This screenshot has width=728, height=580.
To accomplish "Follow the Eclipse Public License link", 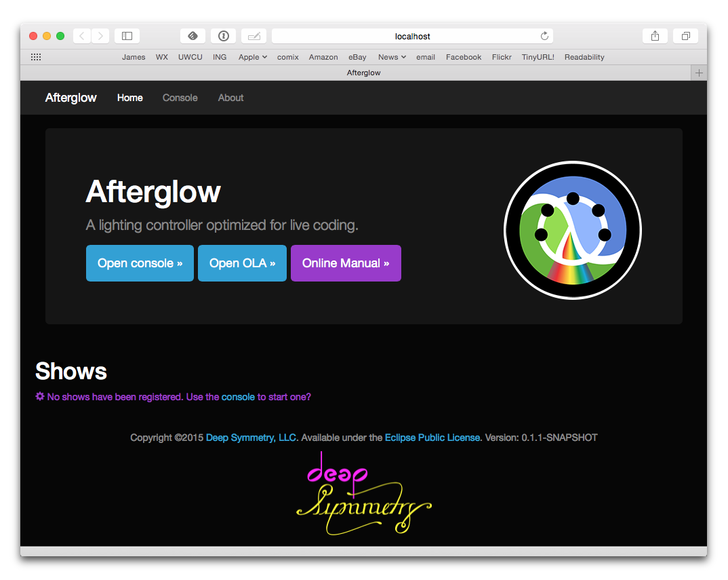I will (432, 438).
